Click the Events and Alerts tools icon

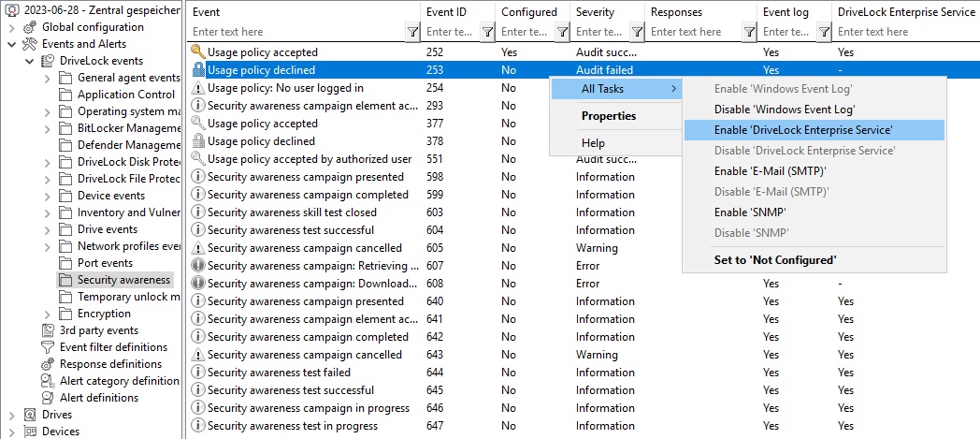[30, 44]
